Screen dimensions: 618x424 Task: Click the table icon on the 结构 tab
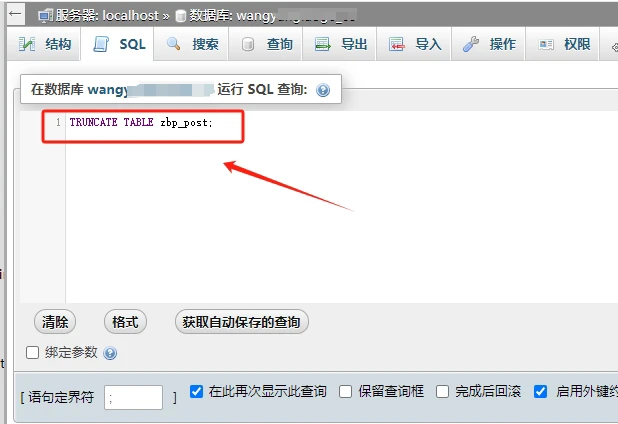27,45
